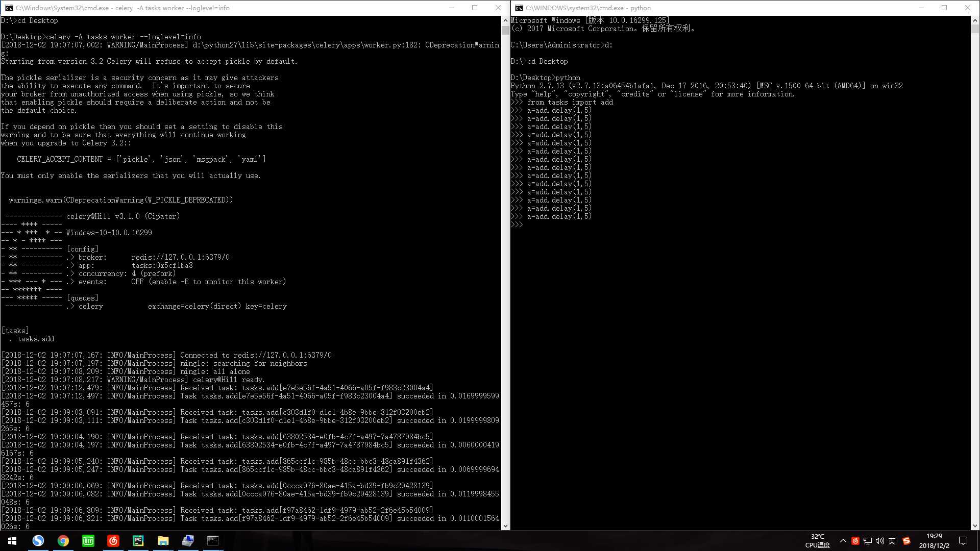The width and height of the screenshot is (980, 551).
Task: Click the Sogou input method tray icon
Action: click(906, 541)
